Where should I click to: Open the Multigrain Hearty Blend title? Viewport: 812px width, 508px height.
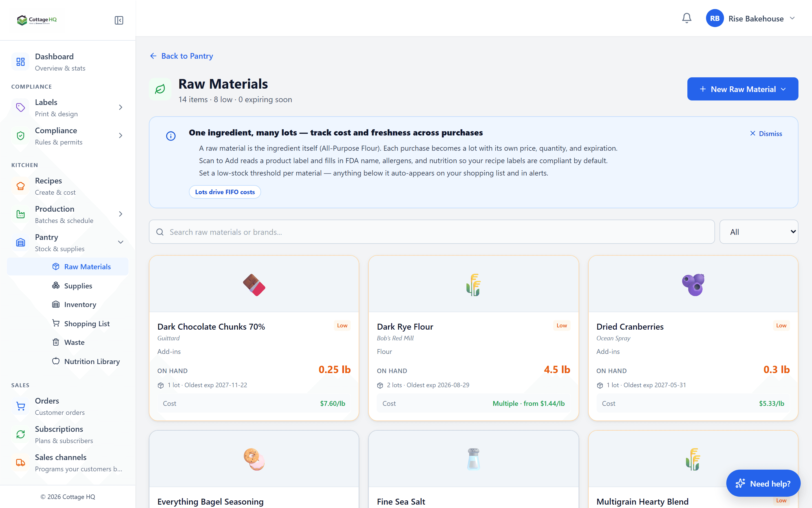coord(642,502)
